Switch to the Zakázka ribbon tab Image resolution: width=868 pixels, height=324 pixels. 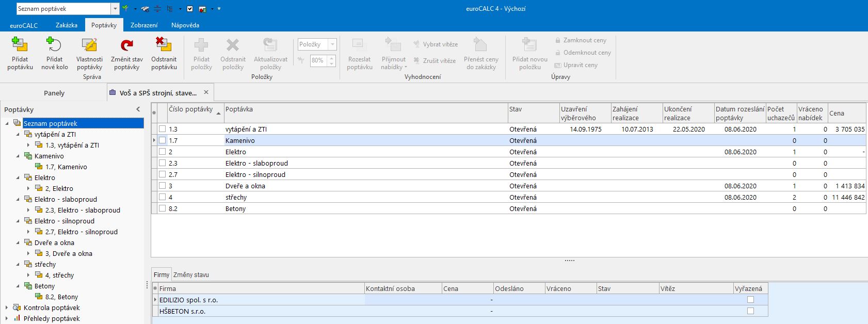pos(67,25)
